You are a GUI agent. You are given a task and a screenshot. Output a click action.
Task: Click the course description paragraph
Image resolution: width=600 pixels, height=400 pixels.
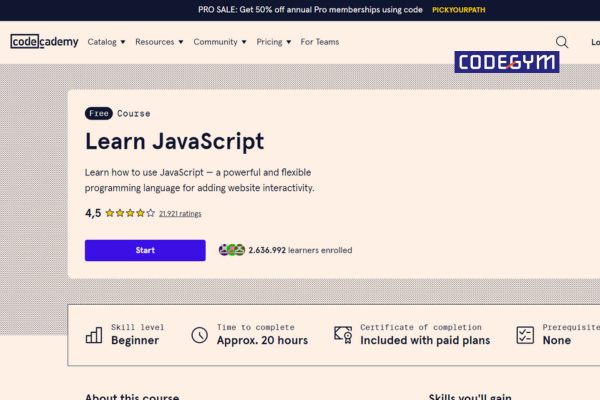pos(199,180)
